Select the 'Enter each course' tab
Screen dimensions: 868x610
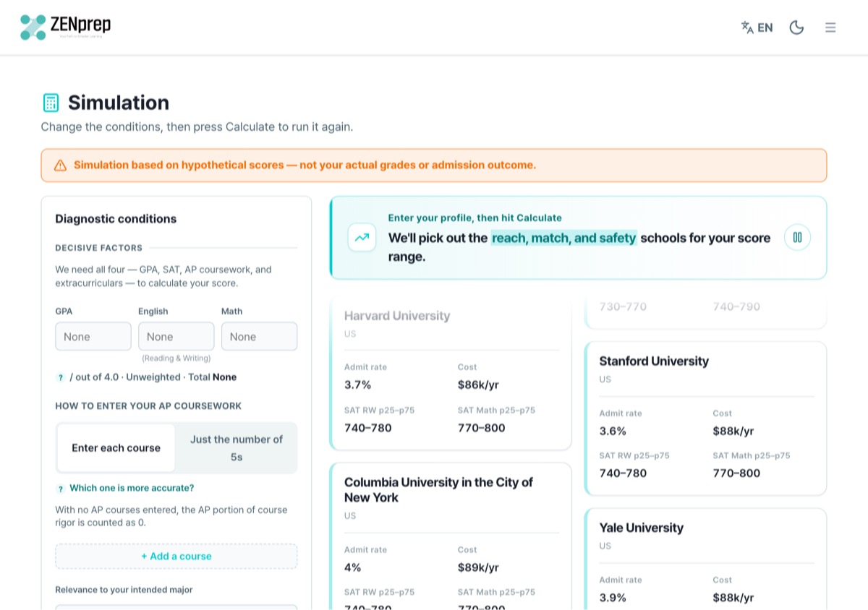[x=116, y=448]
